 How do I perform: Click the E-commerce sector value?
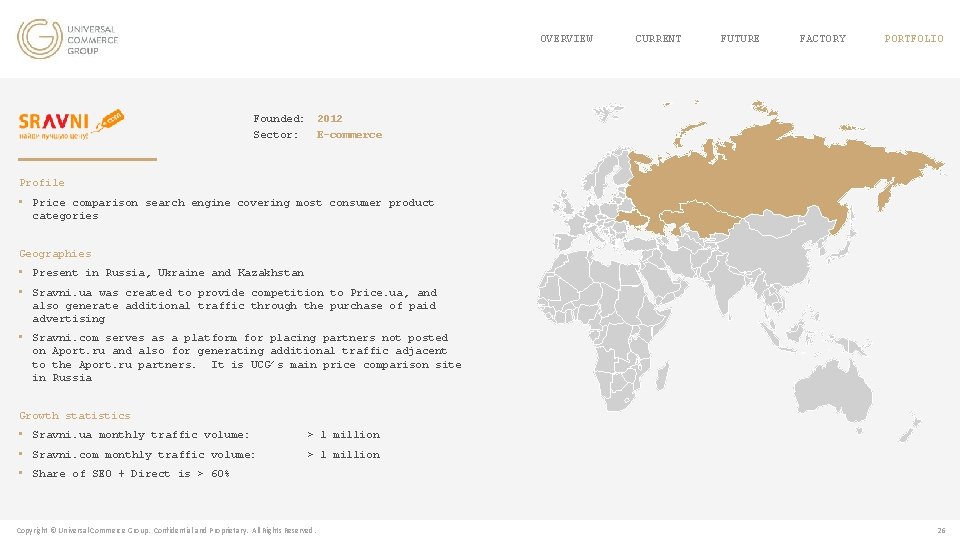(x=349, y=135)
